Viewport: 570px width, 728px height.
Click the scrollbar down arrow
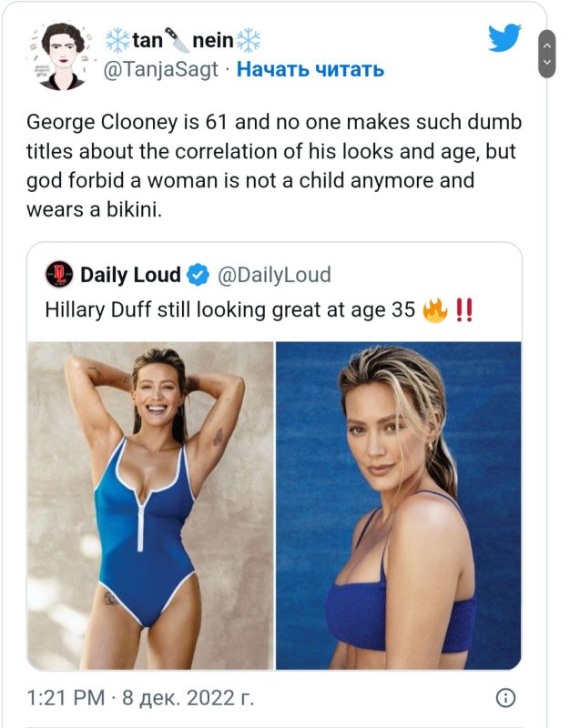tap(546, 62)
